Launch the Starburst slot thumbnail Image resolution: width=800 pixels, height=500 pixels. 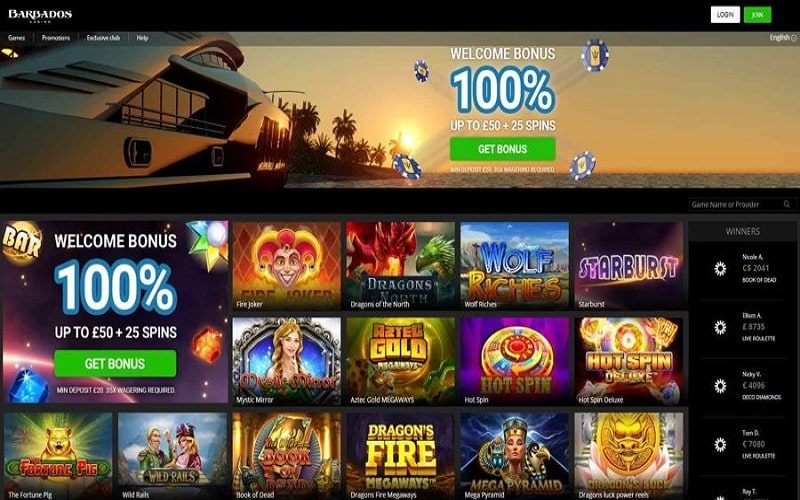click(629, 265)
